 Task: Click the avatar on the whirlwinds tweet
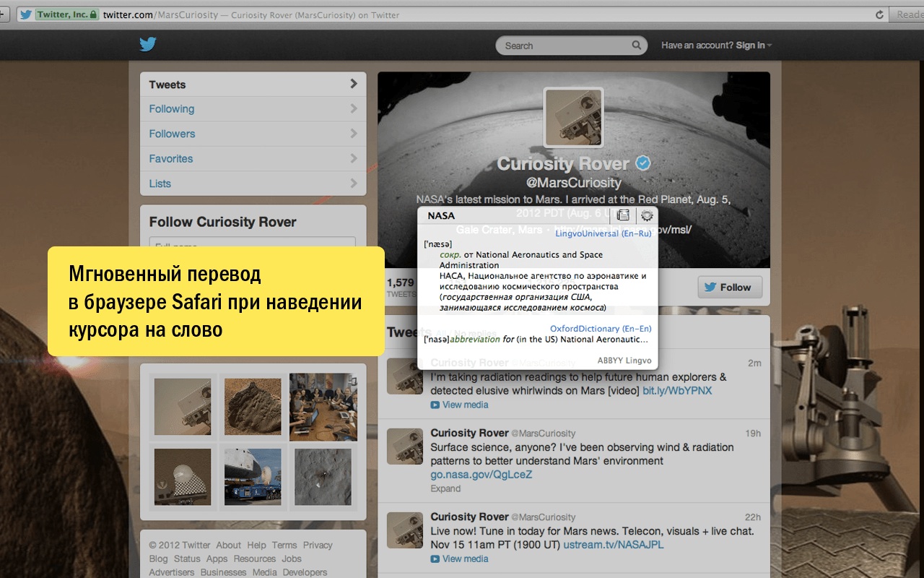[404, 376]
